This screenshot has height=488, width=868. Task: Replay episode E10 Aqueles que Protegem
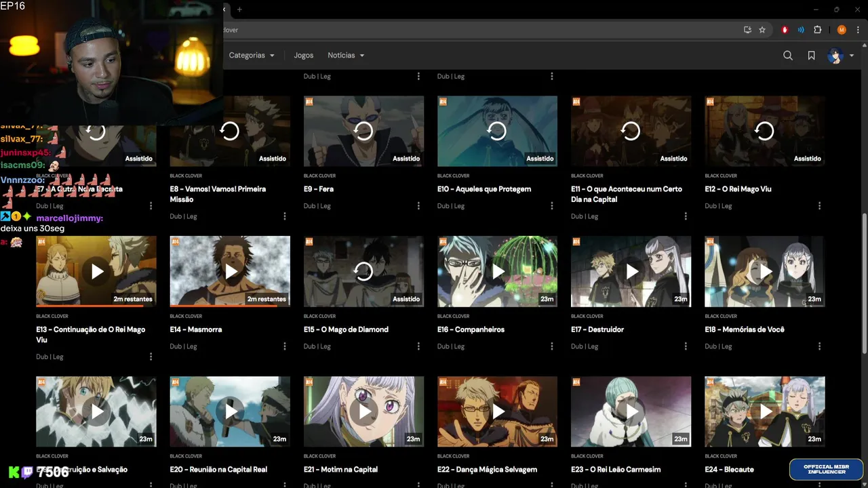[x=497, y=131]
